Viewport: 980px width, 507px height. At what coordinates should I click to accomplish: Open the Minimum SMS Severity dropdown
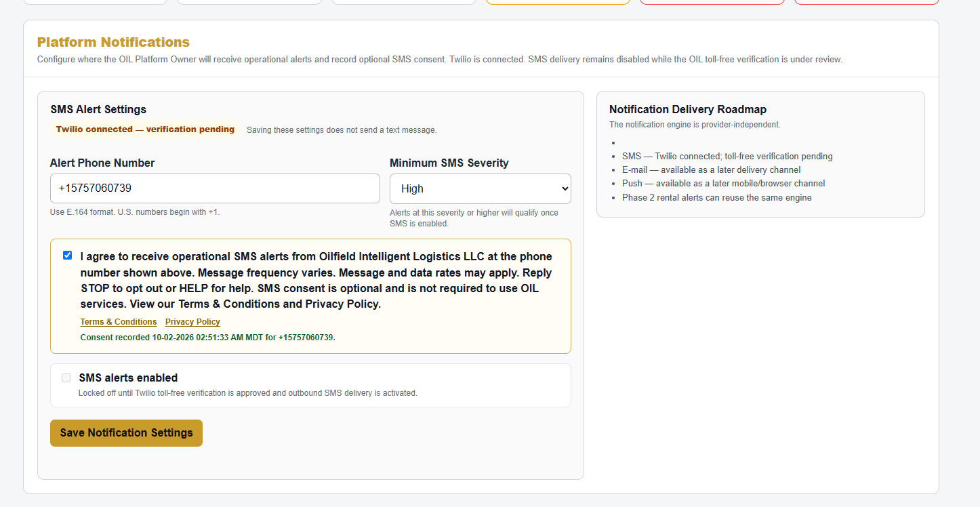click(481, 188)
